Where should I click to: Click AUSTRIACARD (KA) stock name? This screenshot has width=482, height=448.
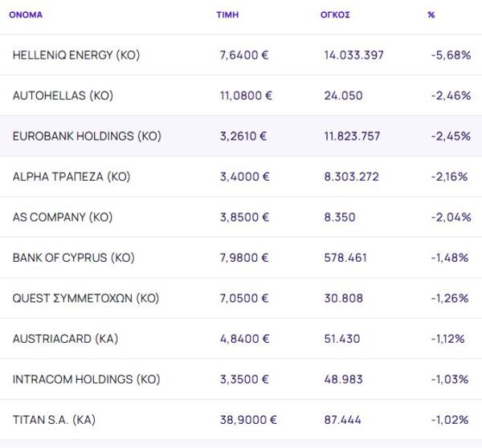point(65,339)
